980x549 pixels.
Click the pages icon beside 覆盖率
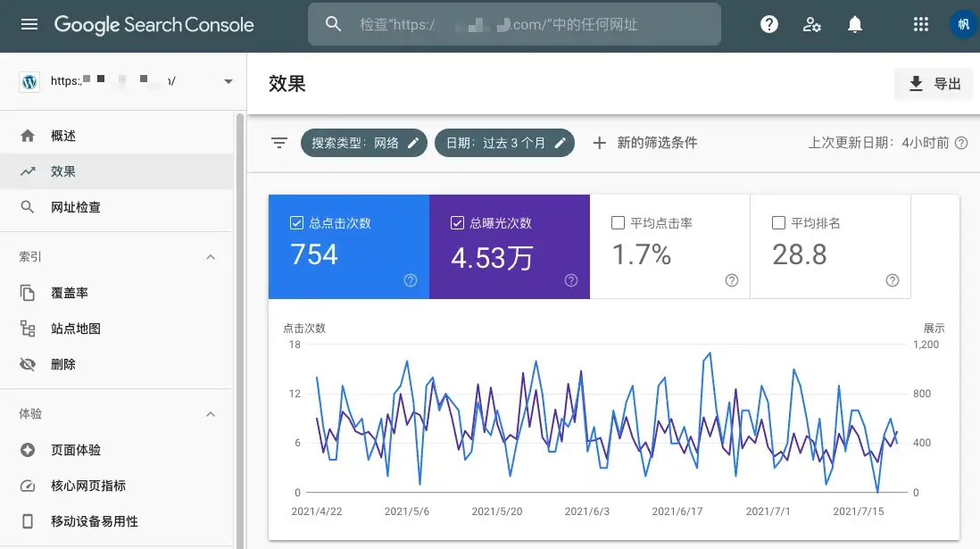(x=28, y=293)
